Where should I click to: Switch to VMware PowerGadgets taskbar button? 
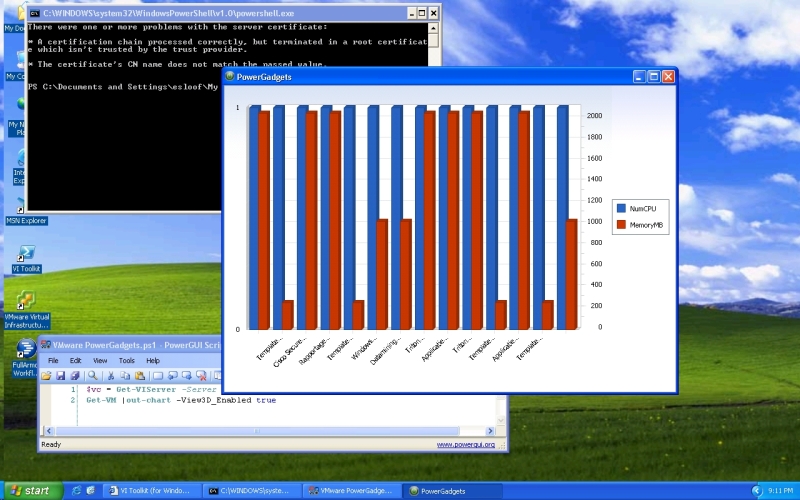click(351, 491)
